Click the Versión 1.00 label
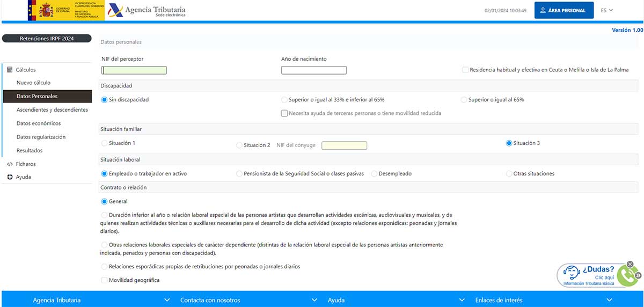 tap(627, 30)
